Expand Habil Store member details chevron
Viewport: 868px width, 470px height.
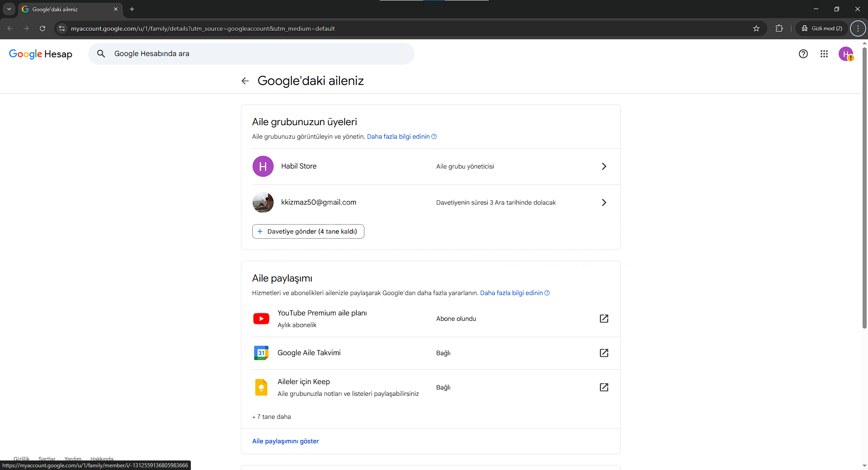(604, 166)
